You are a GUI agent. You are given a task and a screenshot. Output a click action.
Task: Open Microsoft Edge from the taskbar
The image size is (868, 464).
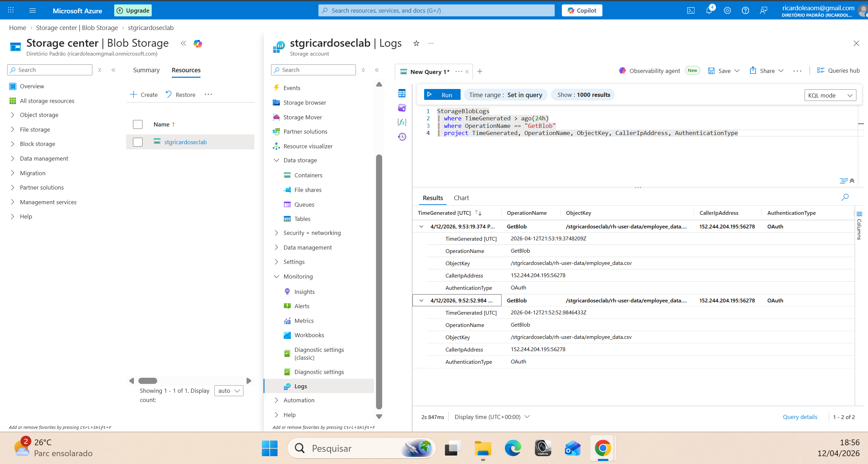(513, 448)
